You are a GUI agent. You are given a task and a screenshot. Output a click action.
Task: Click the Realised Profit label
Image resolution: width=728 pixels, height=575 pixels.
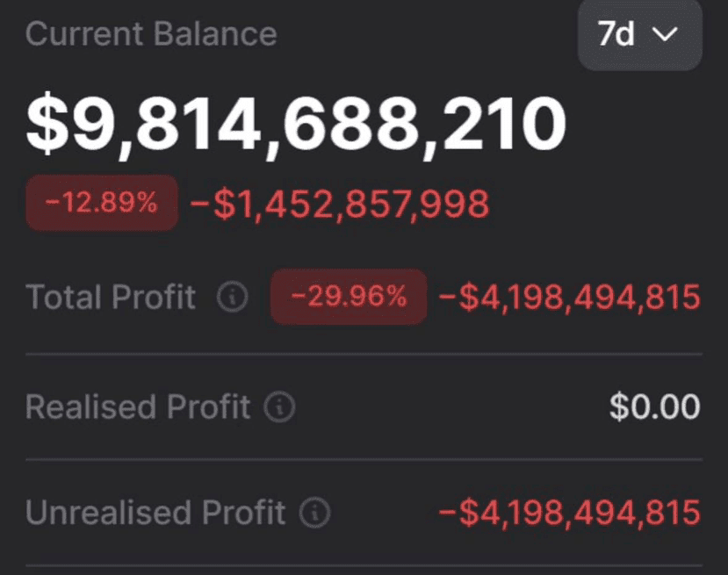click(138, 407)
